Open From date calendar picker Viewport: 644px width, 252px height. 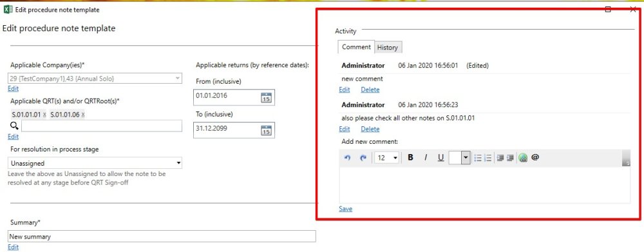tap(266, 98)
